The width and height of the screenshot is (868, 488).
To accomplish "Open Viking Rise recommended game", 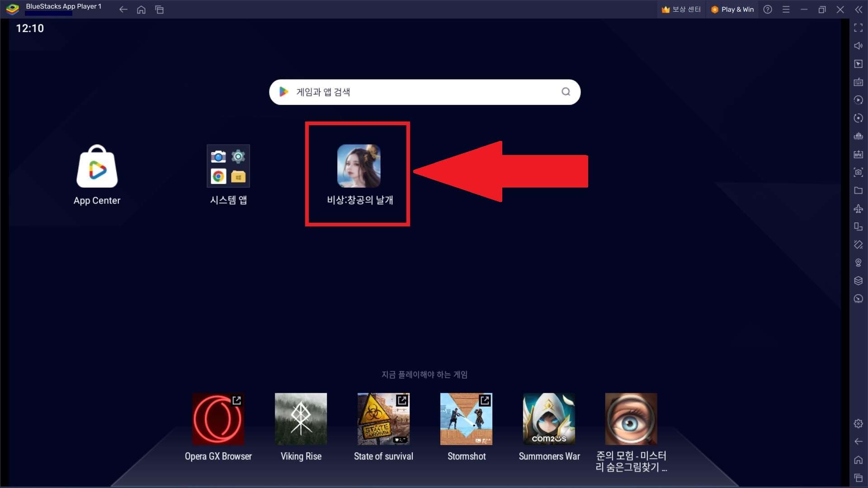I will 301,427.
